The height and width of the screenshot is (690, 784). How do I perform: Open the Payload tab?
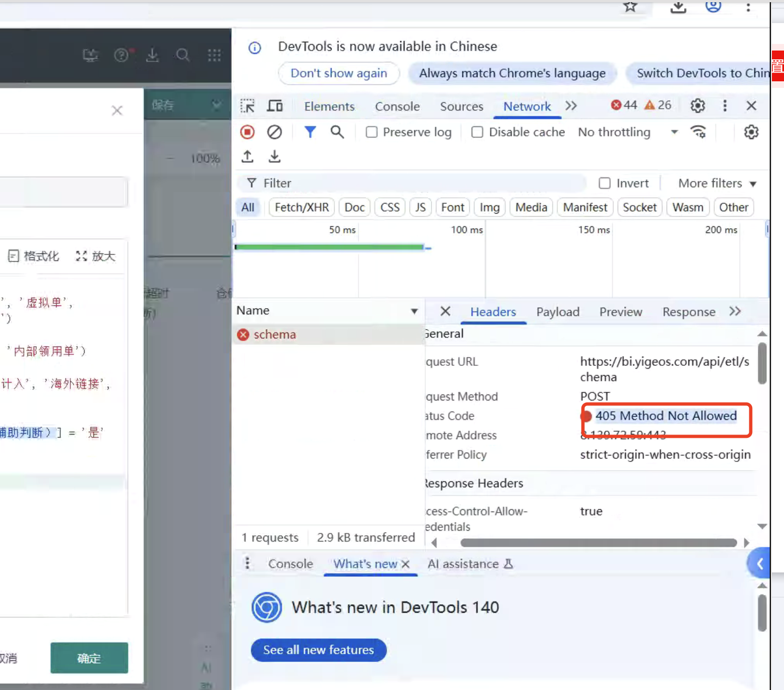pos(557,312)
